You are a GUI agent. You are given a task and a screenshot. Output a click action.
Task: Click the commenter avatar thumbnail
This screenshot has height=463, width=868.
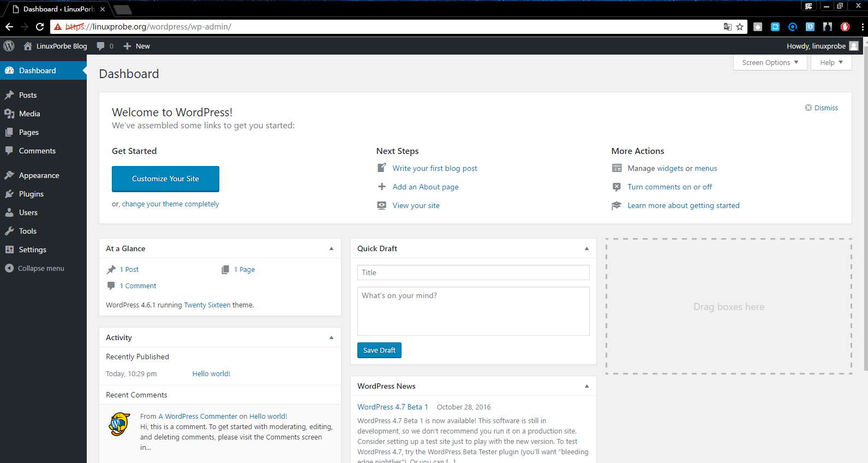119,424
